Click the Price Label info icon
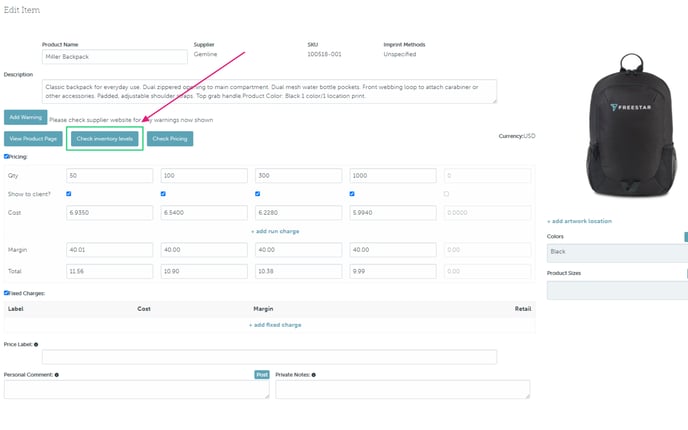This screenshot has width=688, height=430. [37, 344]
